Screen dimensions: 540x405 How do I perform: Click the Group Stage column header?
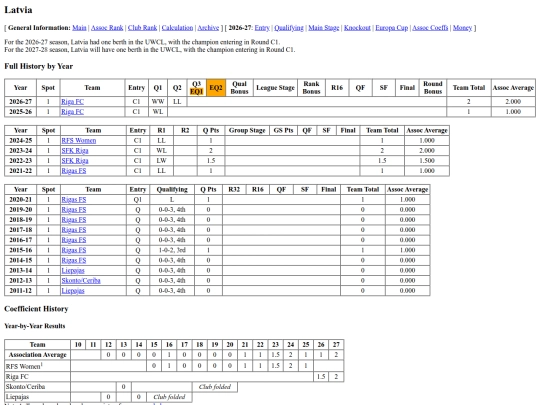coord(247,130)
